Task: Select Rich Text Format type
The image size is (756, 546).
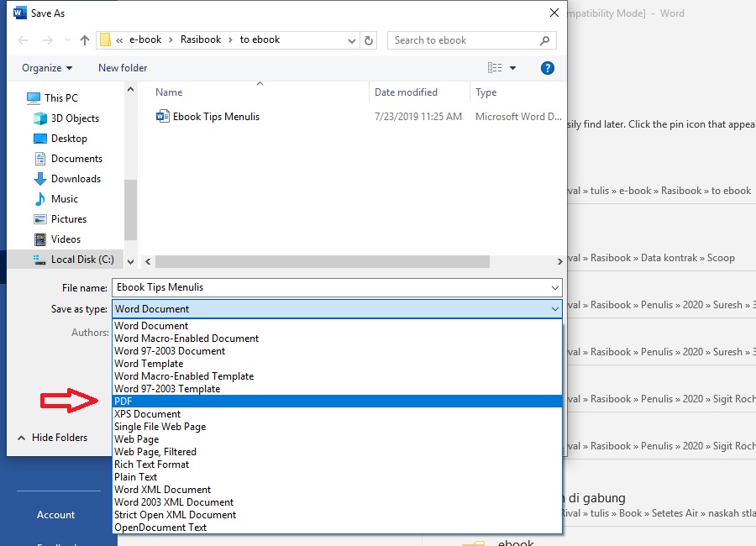Action: (x=338, y=465)
